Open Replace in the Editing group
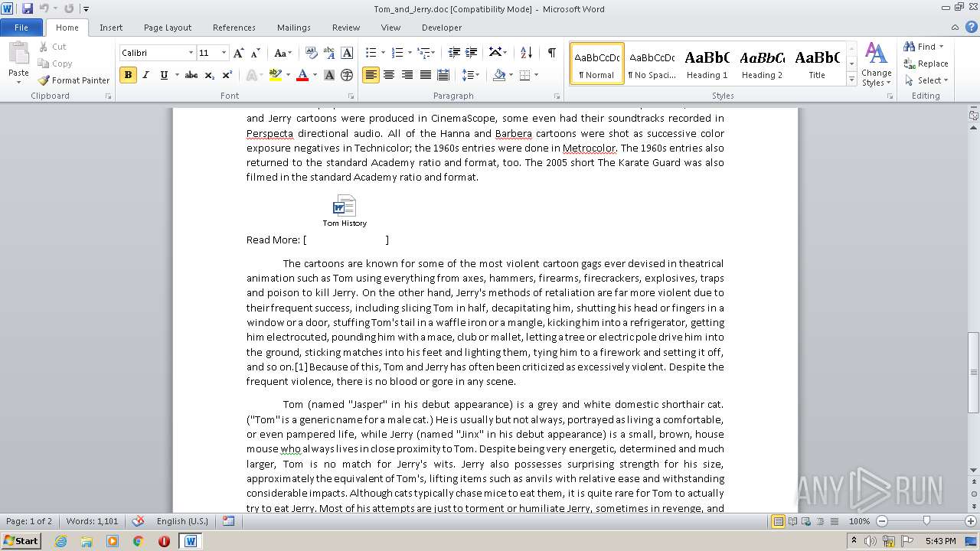This screenshot has height=551, width=980. coord(926,64)
